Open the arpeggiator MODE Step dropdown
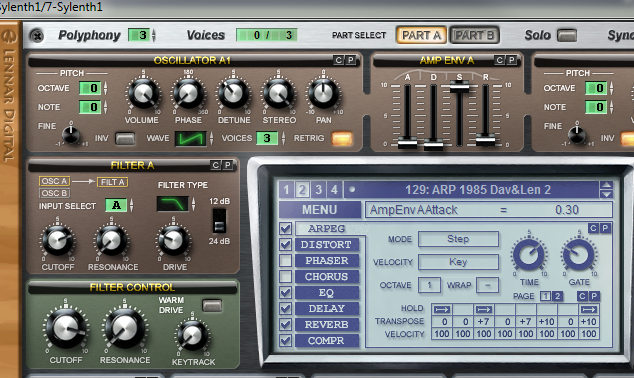634x378 pixels. tap(458, 239)
